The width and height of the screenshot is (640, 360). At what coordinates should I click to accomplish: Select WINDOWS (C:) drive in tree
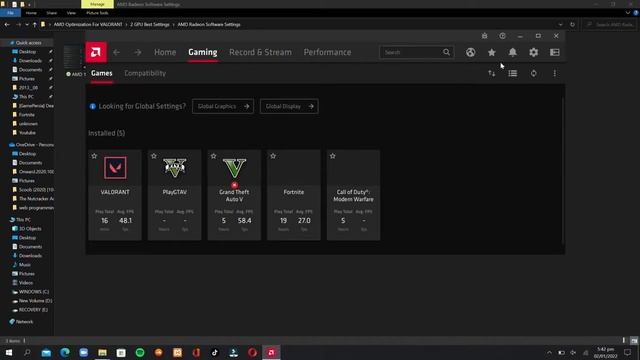[x=33, y=292]
